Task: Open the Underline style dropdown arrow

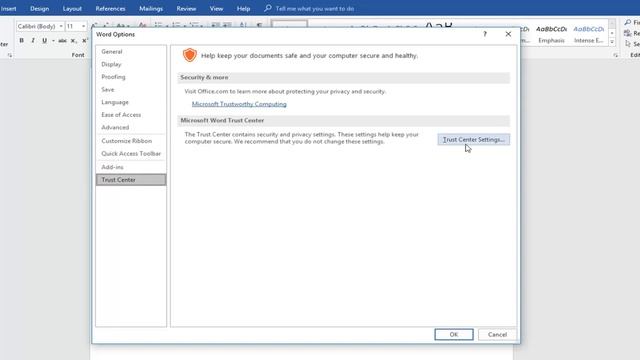Action: pyautogui.click(x=53, y=40)
